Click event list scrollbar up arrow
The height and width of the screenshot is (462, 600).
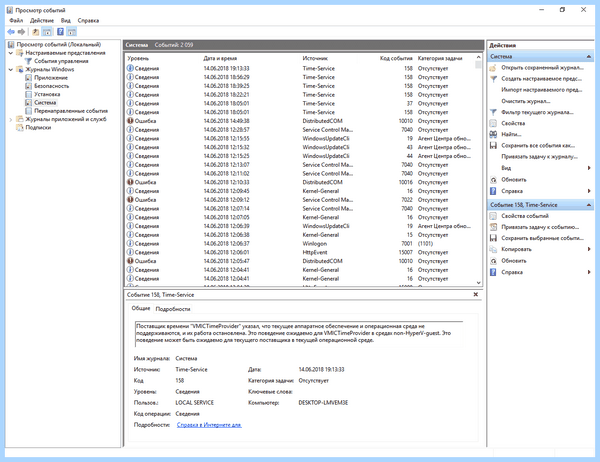pyautogui.click(x=478, y=57)
